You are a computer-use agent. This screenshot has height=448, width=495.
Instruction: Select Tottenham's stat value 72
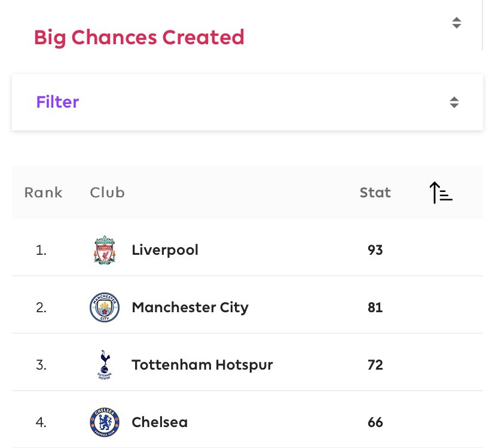click(375, 365)
